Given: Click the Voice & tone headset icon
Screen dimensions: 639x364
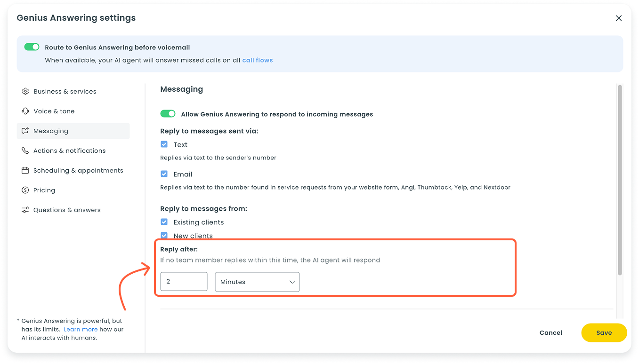Looking at the screenshot, I should click(25, 111).
